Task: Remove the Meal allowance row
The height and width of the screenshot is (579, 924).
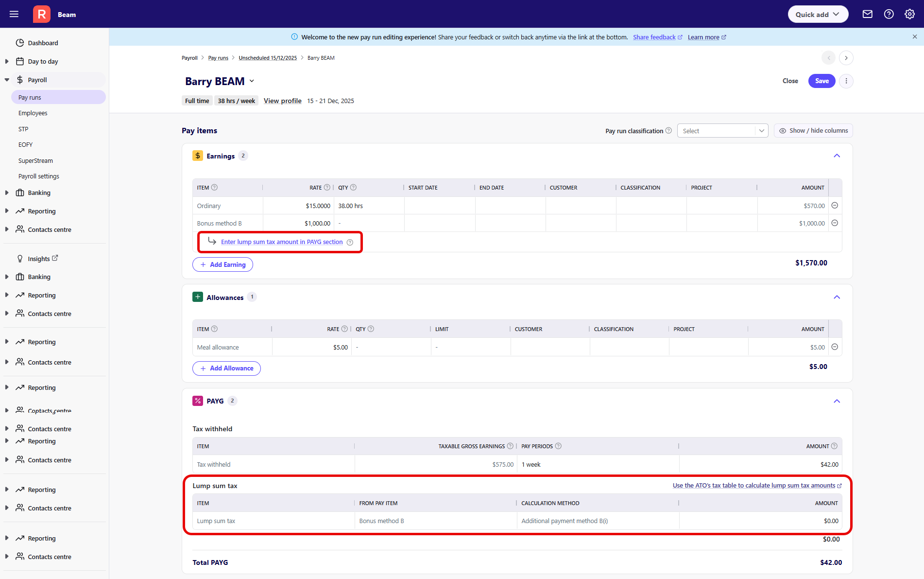Action: [835, 347]
